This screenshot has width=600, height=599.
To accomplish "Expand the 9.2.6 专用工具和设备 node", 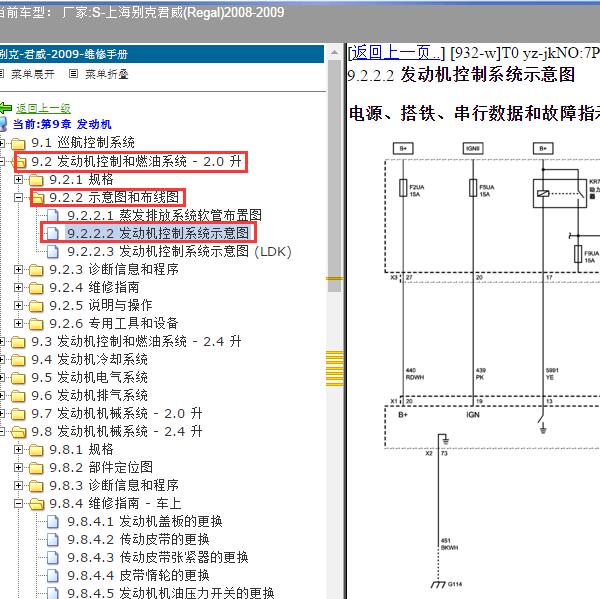I will pos(18,323).
